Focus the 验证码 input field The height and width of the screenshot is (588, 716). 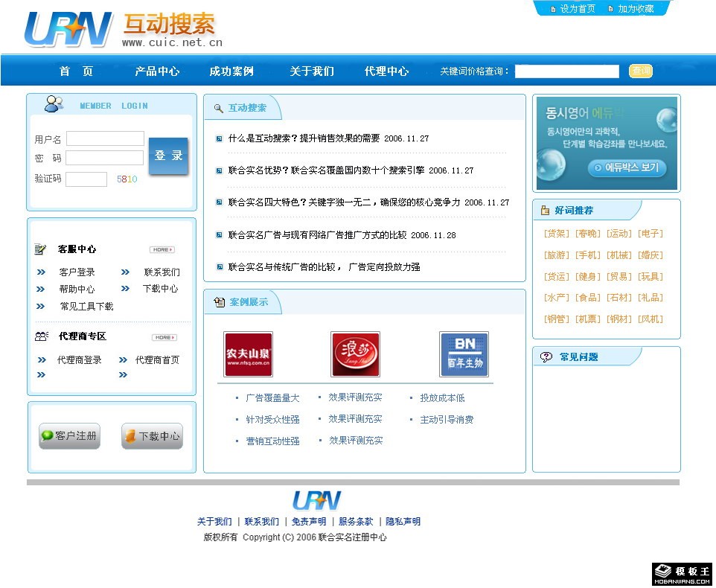[86, 179]
